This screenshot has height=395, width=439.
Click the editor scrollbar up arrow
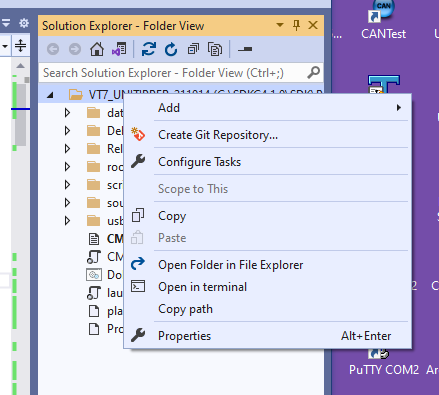[20, 66]
